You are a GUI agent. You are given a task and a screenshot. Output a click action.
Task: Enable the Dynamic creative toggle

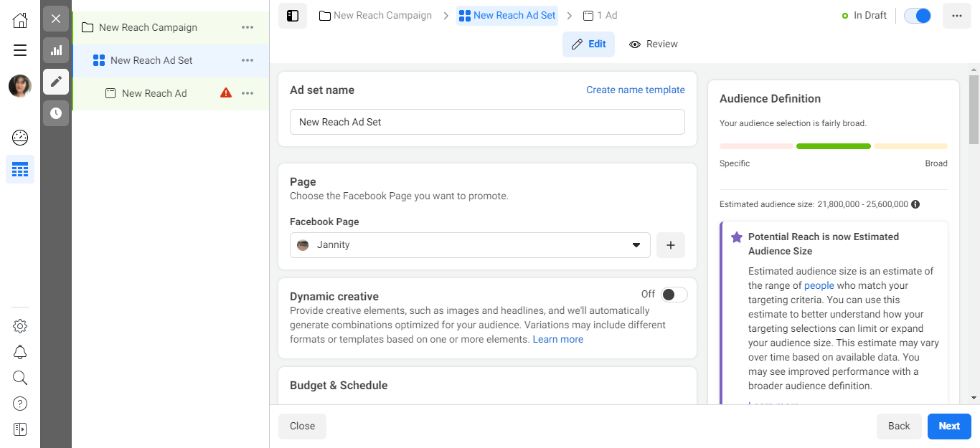pyautogui.click(x=673, y=294)
